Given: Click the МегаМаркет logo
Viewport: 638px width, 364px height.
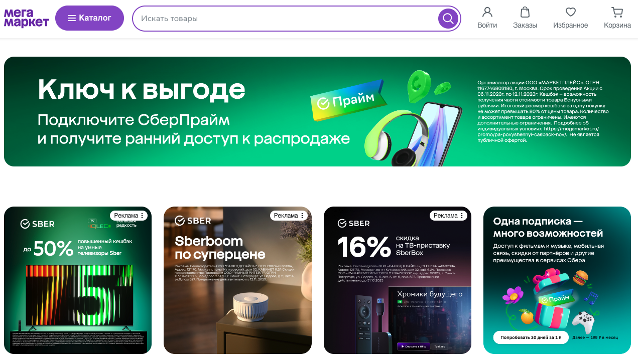Looking at the screenshot, I should 27,18.
